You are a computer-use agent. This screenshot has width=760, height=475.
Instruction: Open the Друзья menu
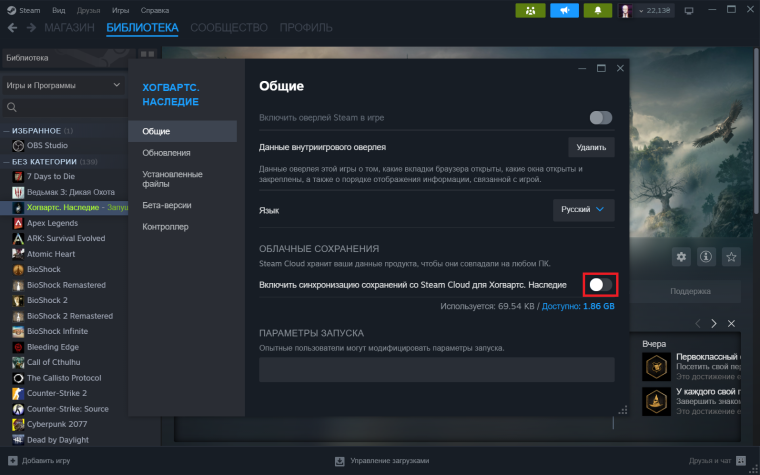click(89, 10)
